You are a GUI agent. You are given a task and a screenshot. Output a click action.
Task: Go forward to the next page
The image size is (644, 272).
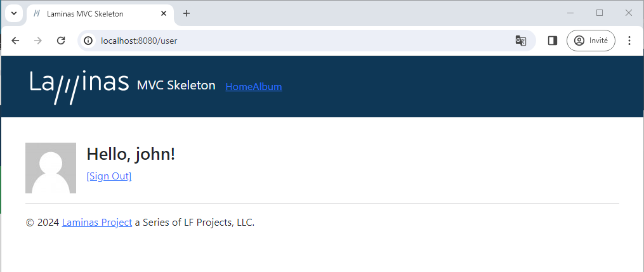(38, 41)
